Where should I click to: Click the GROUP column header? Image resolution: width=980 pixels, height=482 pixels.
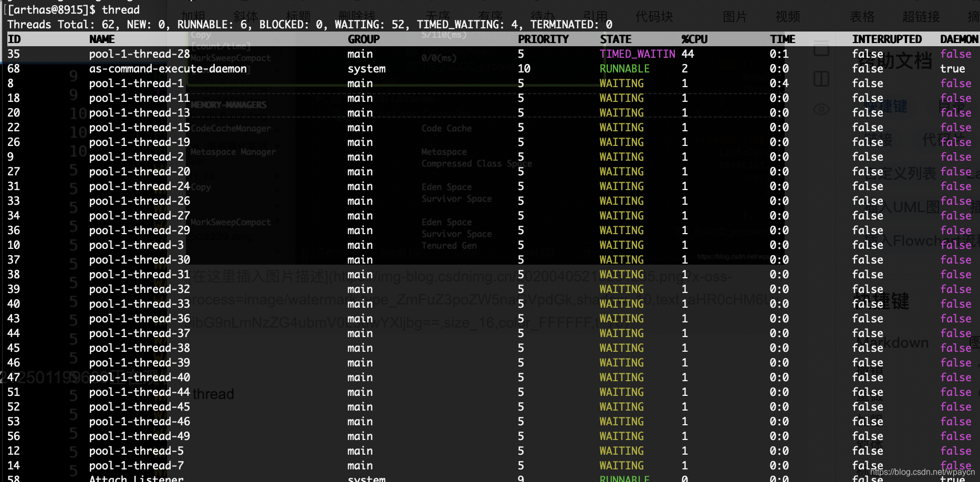363,39
